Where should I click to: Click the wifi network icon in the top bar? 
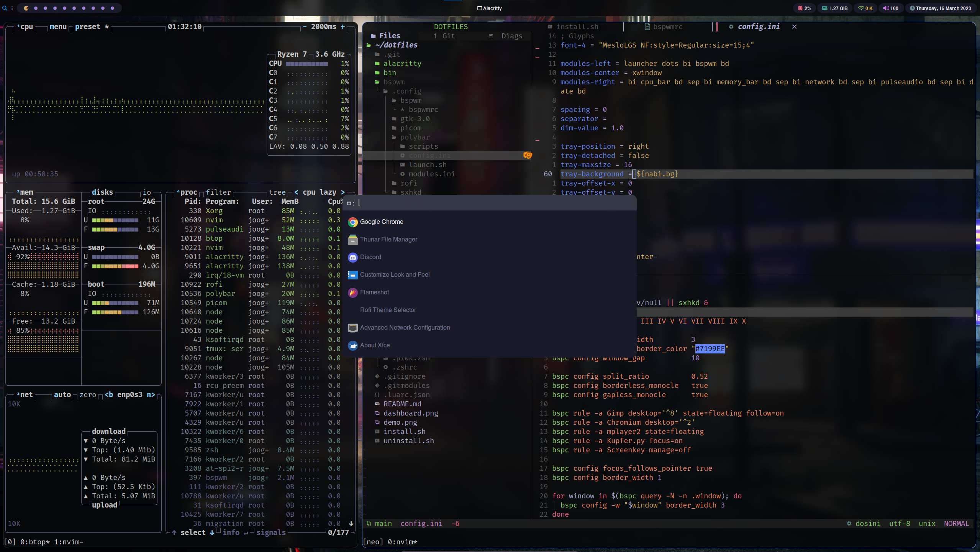861,8
